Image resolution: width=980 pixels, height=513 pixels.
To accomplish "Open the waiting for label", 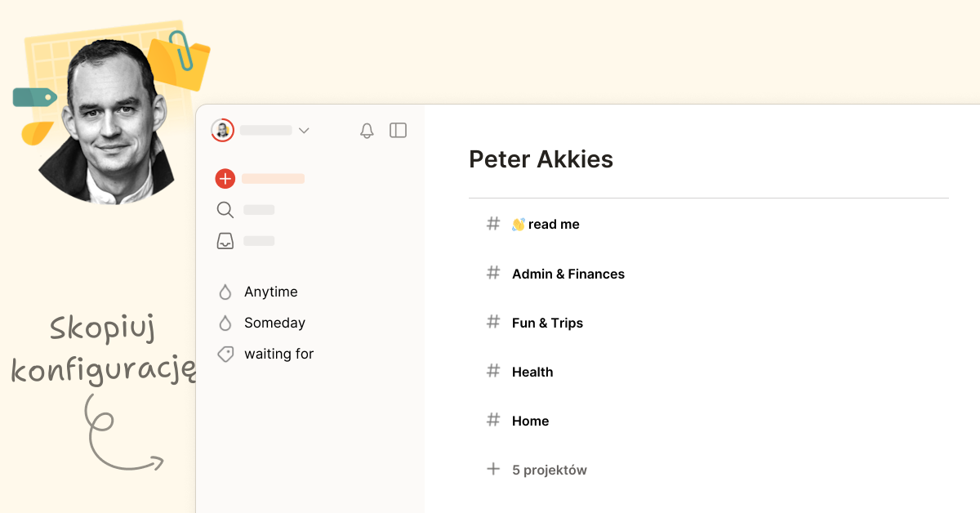I will [278, 354].
